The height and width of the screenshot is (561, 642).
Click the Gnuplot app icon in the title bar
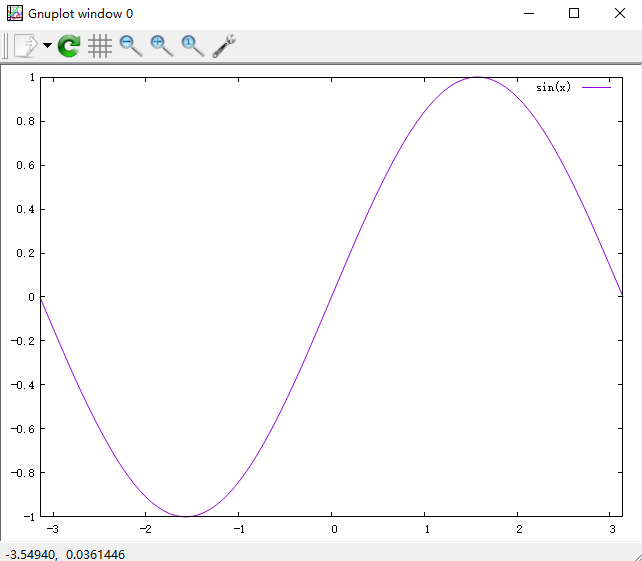point(15,13)
